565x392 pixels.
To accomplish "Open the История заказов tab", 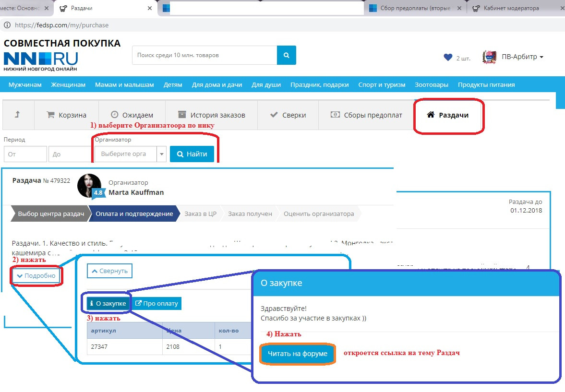I will pyautogui.click(x=212, y=115).
